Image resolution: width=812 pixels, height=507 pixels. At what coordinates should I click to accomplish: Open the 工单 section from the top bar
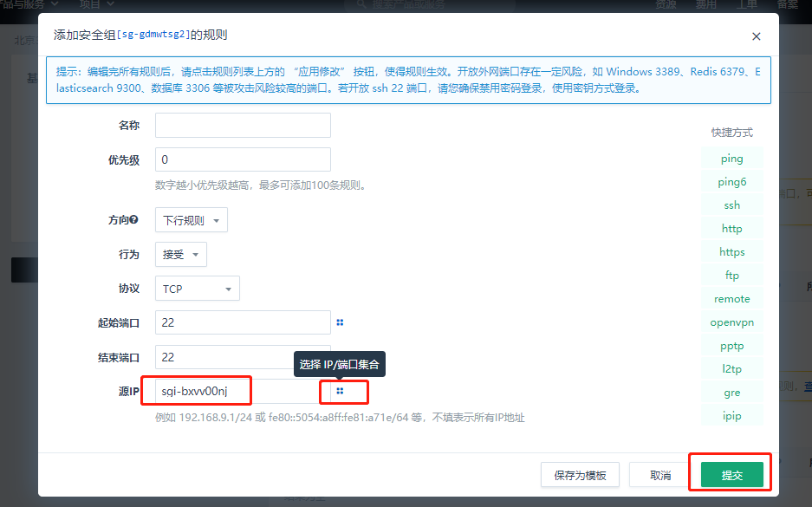click(749, 4)
